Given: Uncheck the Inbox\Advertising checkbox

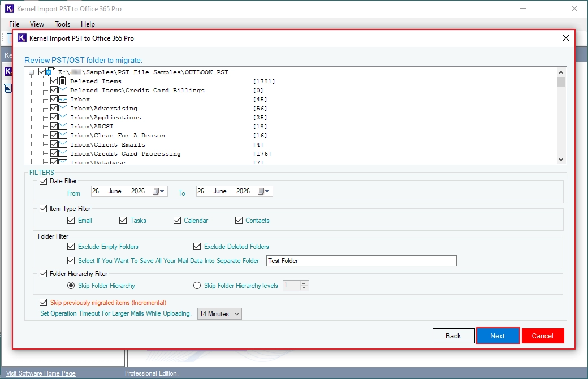Looking at the screenshot, I should 54,107.
